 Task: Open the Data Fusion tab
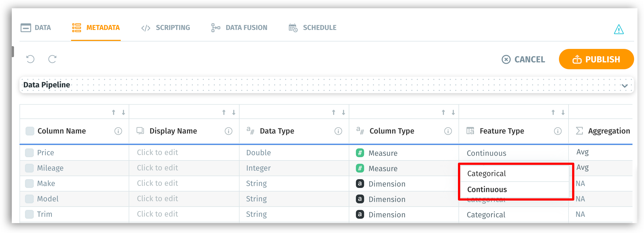pyautogui.click(x=239, y=28)
